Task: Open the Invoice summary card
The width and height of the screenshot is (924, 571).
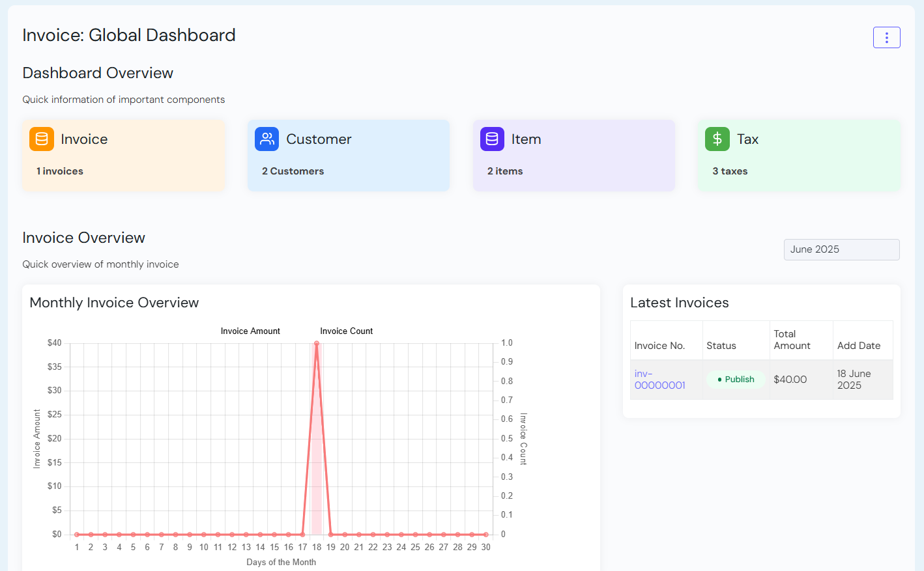Action: [x=124, y=156]
